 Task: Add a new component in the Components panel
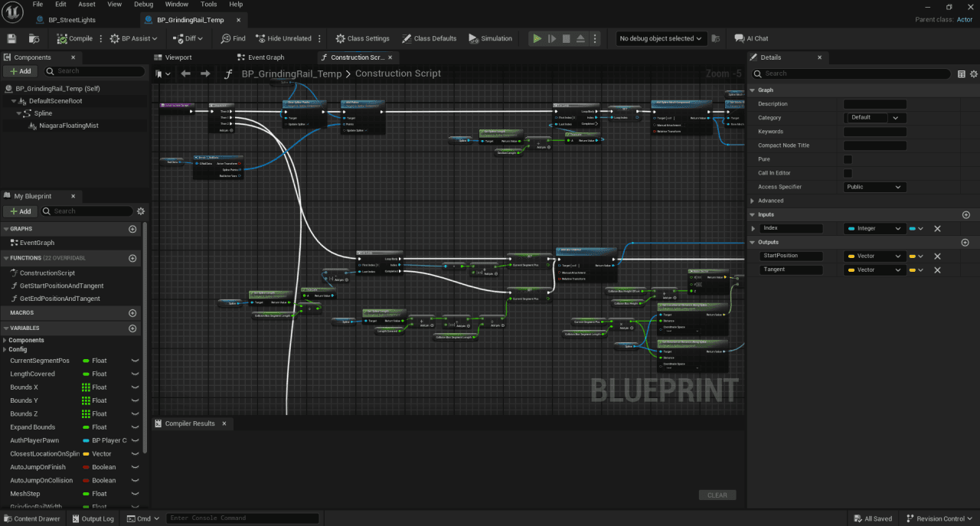20,70
